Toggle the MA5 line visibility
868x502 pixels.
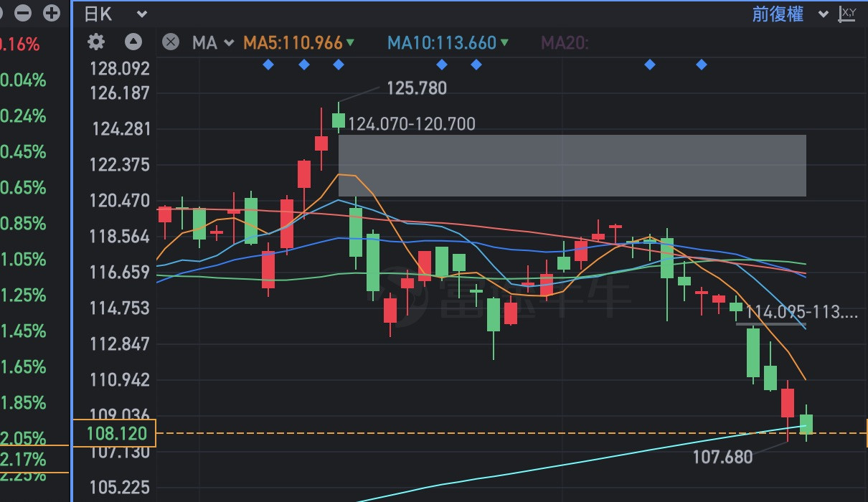click(298, 43)
